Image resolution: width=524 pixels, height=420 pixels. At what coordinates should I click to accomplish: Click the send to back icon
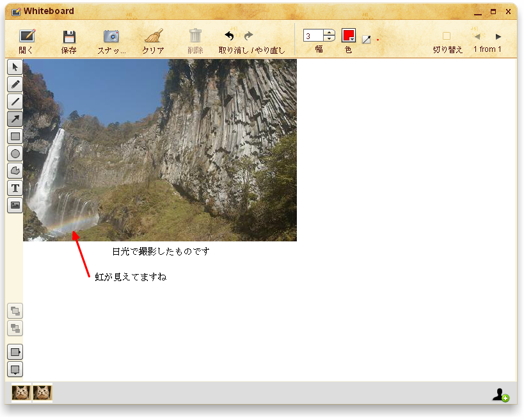coord(15,328)
